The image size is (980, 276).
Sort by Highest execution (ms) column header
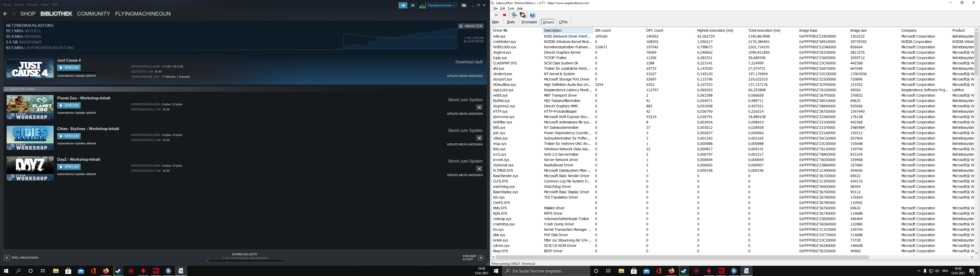pyautogui.click(x=720, y=30)
